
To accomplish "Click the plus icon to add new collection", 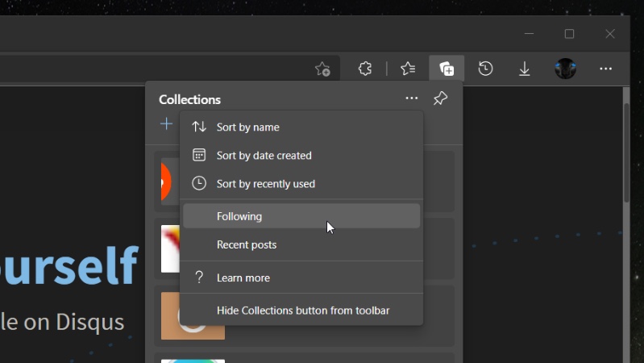I will pos(166,123).
